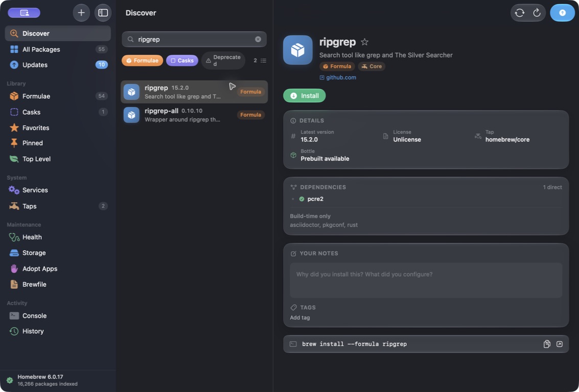Toggle the Formulae filter chip
579x392 pixels.
tap(142, 60)
